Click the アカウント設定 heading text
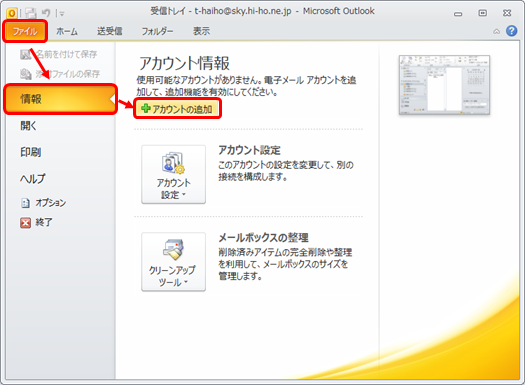The height and width of the screenshot is (385, 525). point(249,150)
